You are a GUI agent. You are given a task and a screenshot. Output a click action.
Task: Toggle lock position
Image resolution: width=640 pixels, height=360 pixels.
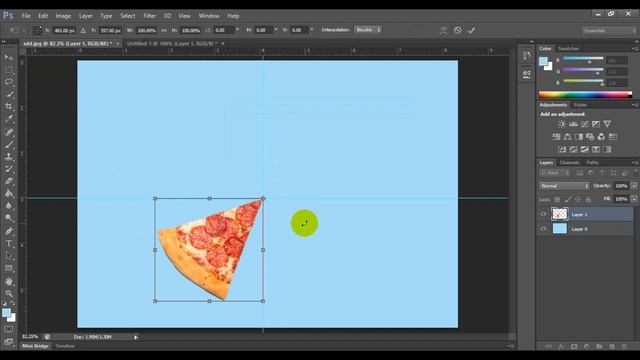[578, 199]
